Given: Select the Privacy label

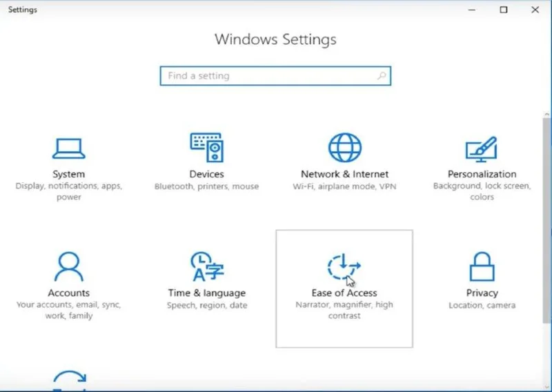Looking at the screenshot, I should coord(482,293).
